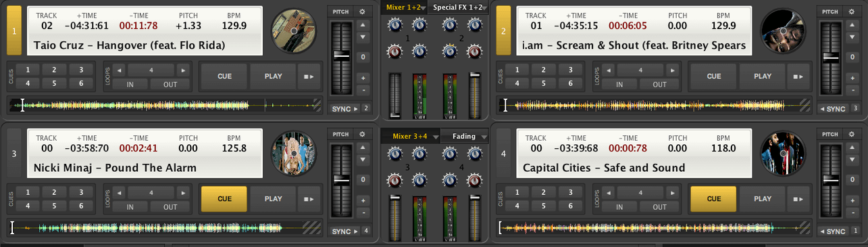
Task: Click deck 4 pitch minus button
Action: pyautogui.click(x=852, y=212)
